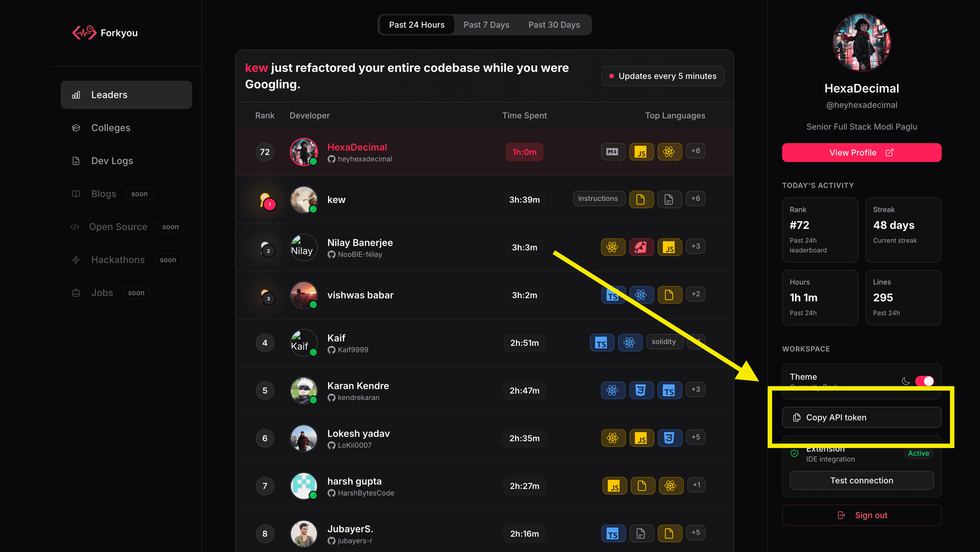Click the Copy API token button

861,417
